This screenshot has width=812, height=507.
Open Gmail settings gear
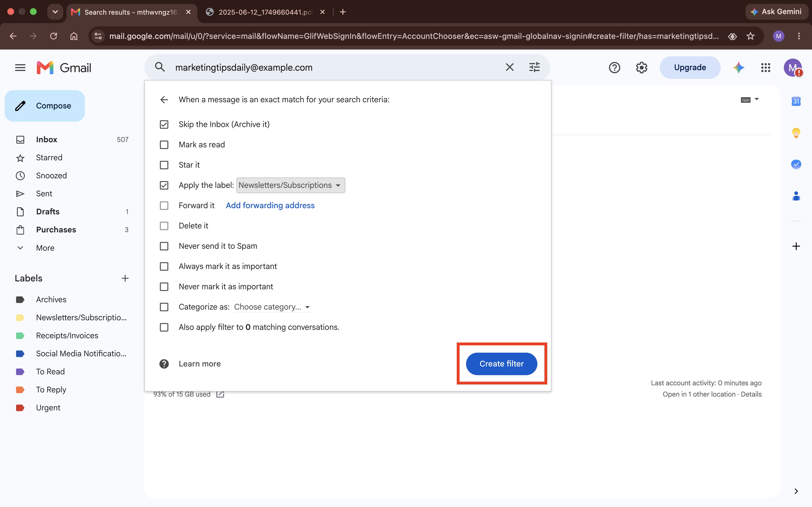coord(641,68)
